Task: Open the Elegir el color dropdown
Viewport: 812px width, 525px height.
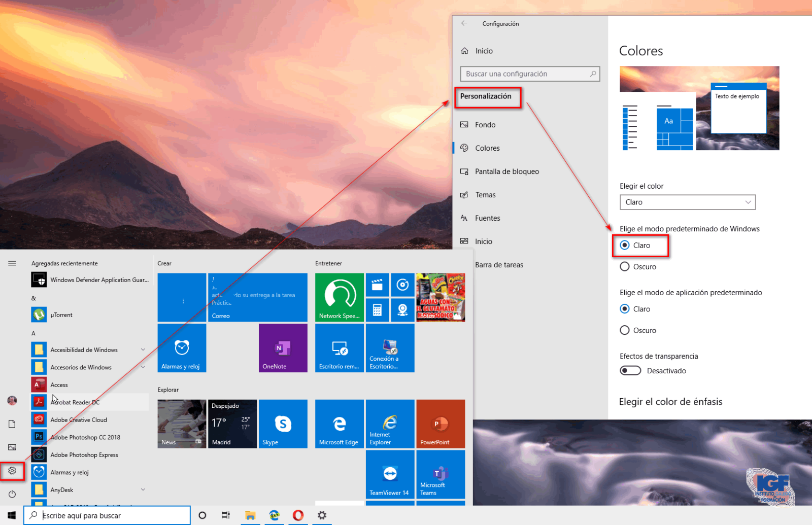Action: pyautogui.click(x=687, y=202)
